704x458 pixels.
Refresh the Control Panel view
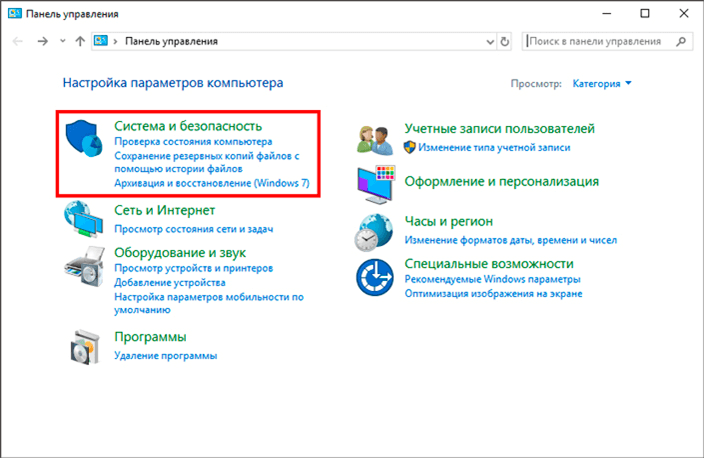505,41
